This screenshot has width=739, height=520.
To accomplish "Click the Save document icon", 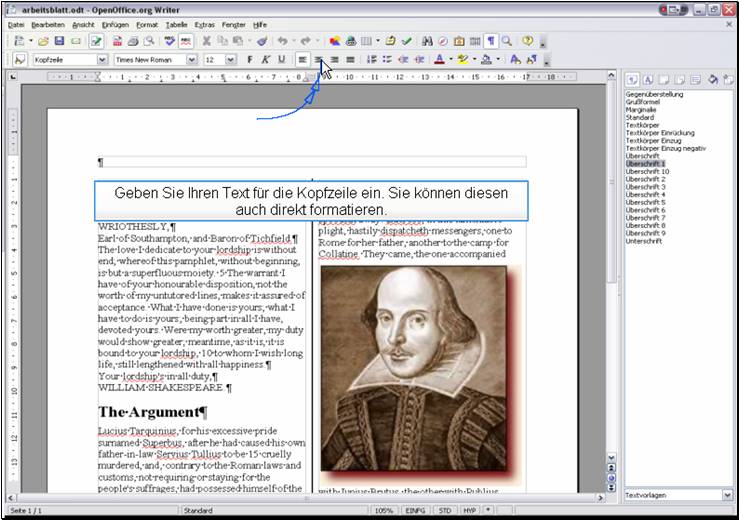I will click(60, 41).
